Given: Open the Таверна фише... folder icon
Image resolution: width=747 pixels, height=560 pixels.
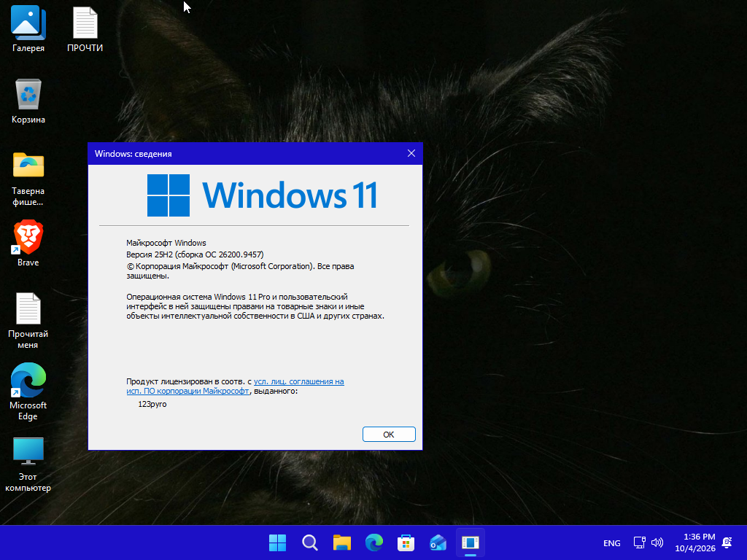Looking at the screenshot, I should [28, 178].
